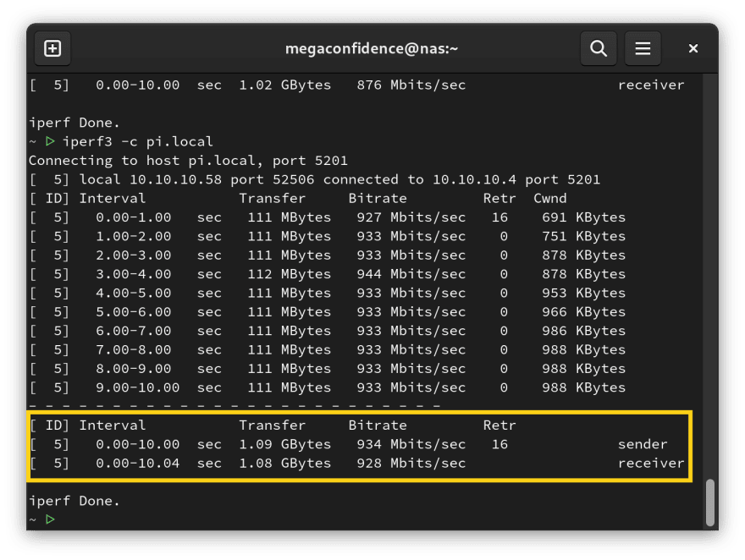Click the terminal scrollbar thumb

(709, 502)
